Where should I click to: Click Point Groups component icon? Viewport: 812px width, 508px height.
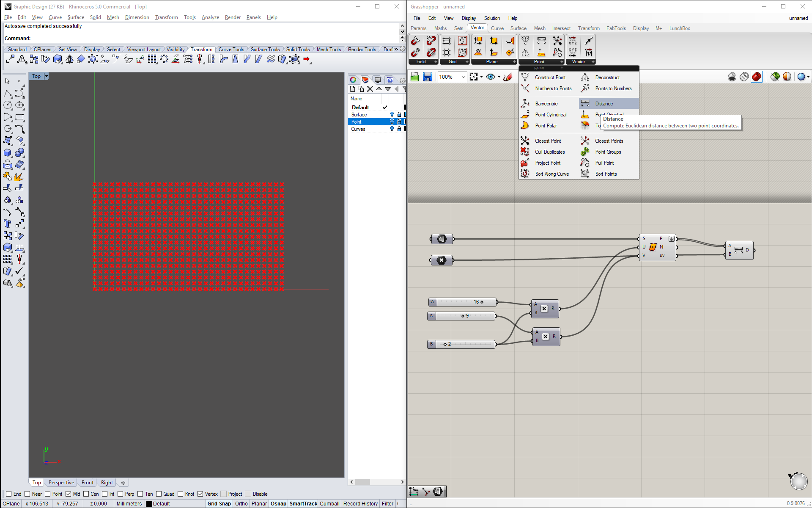(585, 152)
